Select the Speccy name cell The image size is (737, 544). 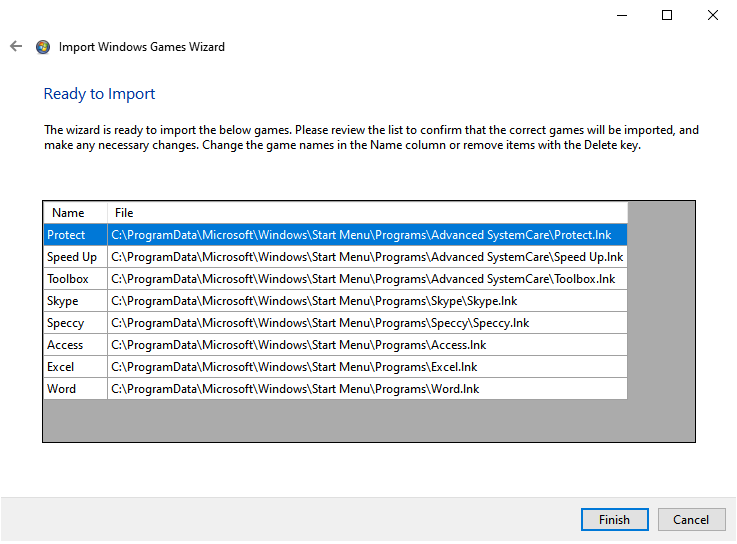pos(75,323)
